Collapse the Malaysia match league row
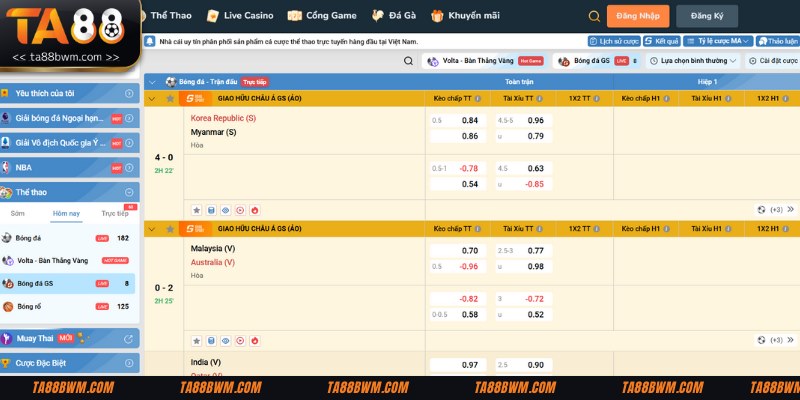The image size is (800, 400). [x=152, y=229]
